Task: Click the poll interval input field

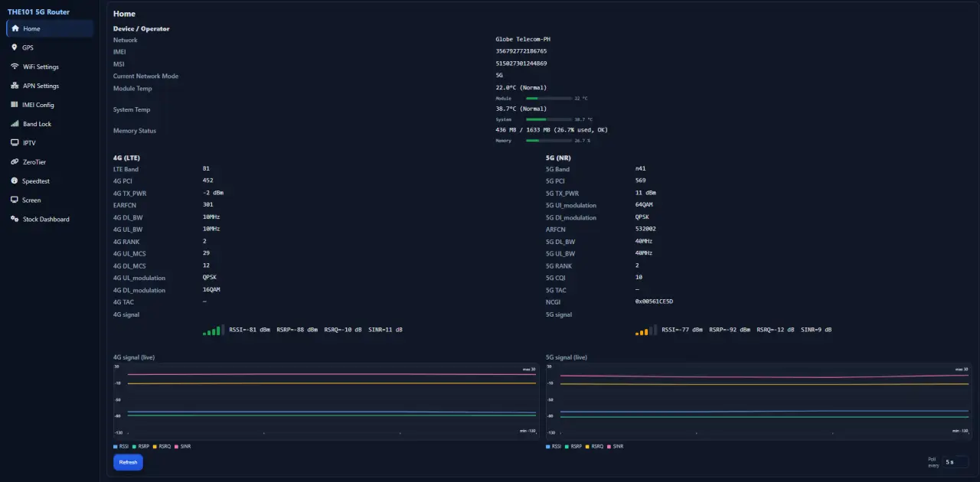Action: [955, 462]
